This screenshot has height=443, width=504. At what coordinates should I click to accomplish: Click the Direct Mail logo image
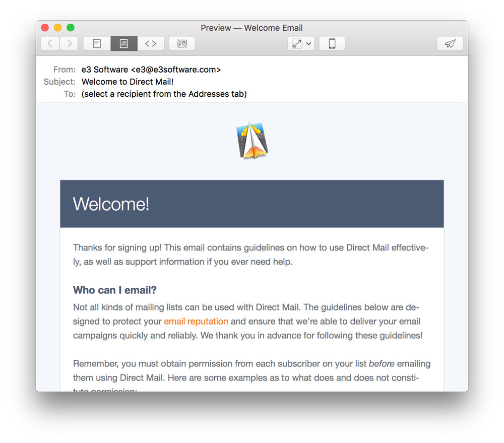point(252,141)
